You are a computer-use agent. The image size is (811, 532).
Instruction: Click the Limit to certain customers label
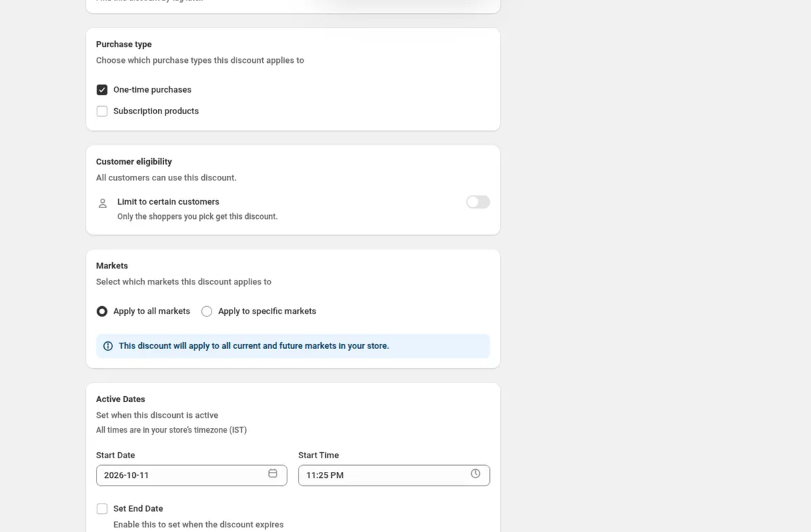[x=168, y=202]
